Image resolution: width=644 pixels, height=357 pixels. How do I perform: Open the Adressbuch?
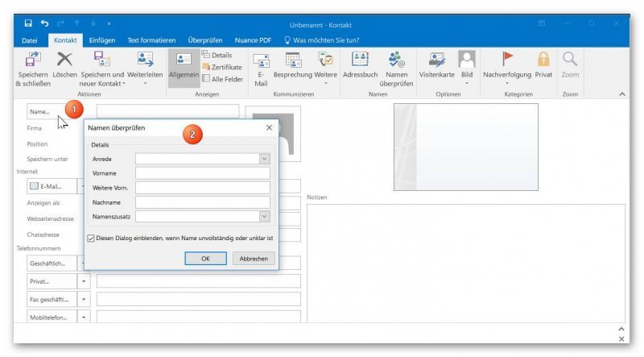[360, 65]
